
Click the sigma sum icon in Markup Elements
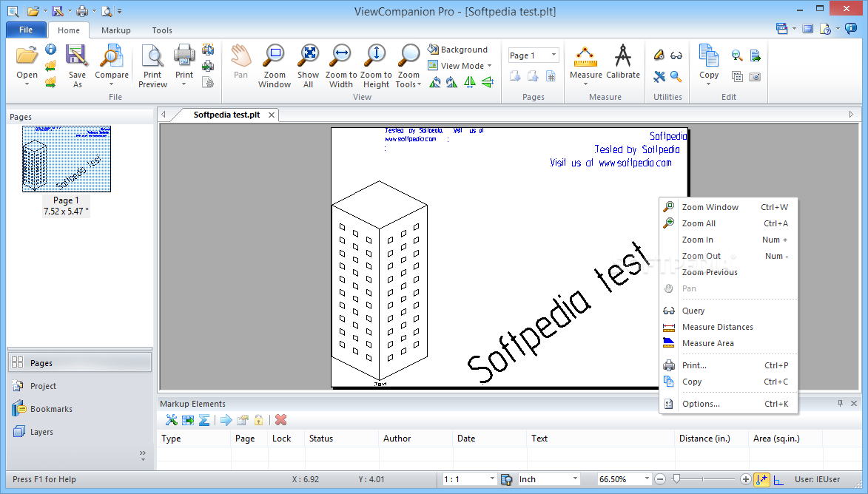(x=204, y=420)
